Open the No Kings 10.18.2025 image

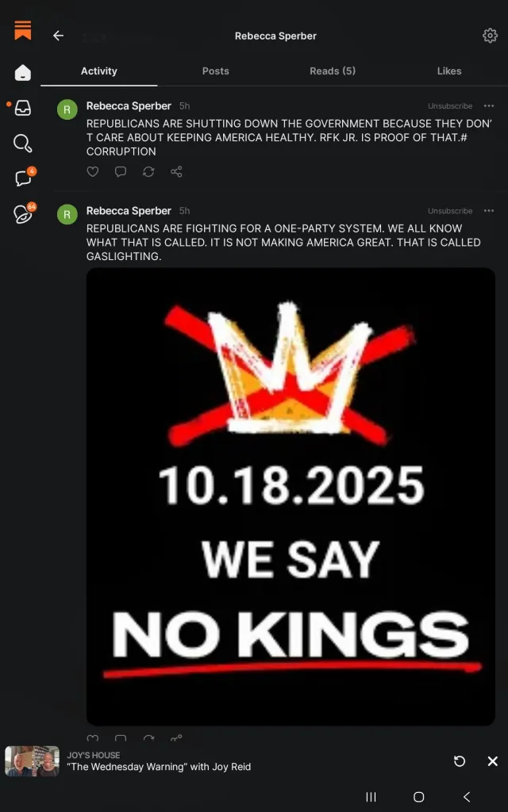(291, 496)
